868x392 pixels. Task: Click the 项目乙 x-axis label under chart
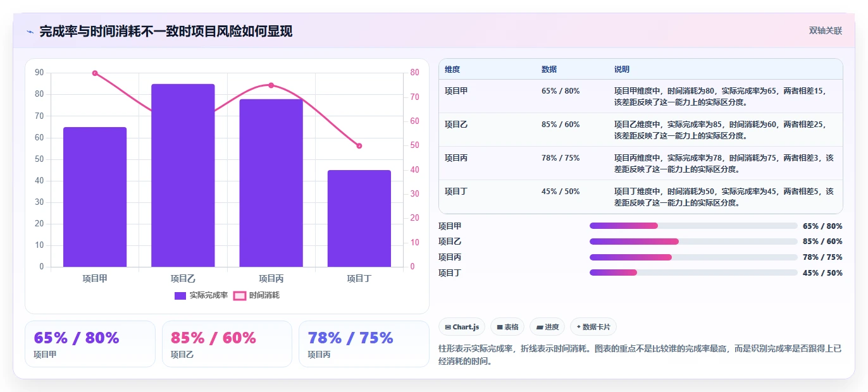pos(183,278)
